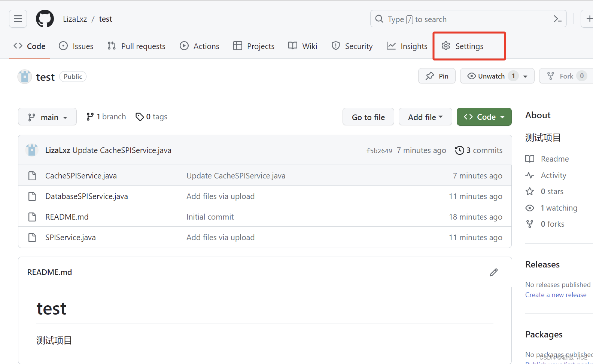This screenshot has height=364, width=593.
Task: Open Update CacheSPIService.java commit message in header
Action: (122, 150)
